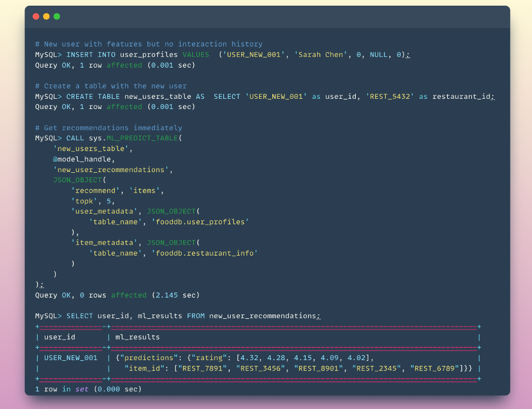This screenshot has height=409, width=532.
Task: Click the comment '# New user with features but no interaction history'
Action: tap(148, 44)
